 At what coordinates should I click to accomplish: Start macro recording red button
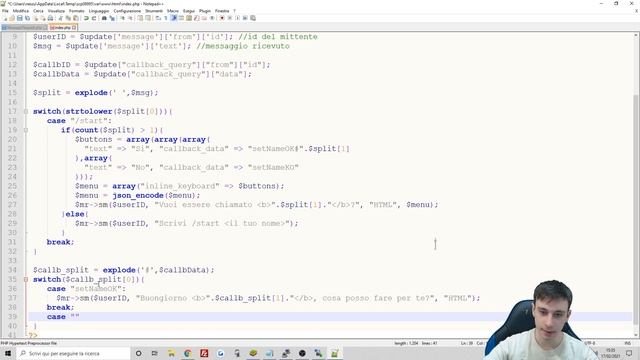click(222, 18)
